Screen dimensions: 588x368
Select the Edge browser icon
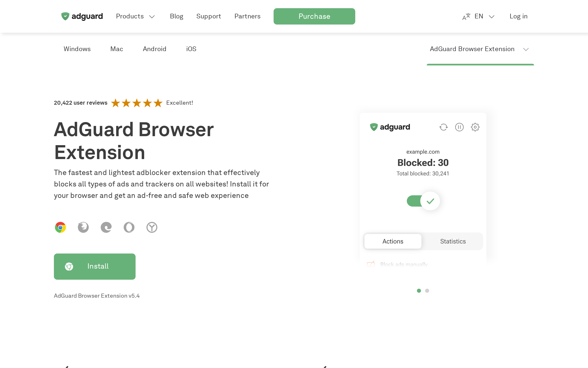[x=106, y=227]
